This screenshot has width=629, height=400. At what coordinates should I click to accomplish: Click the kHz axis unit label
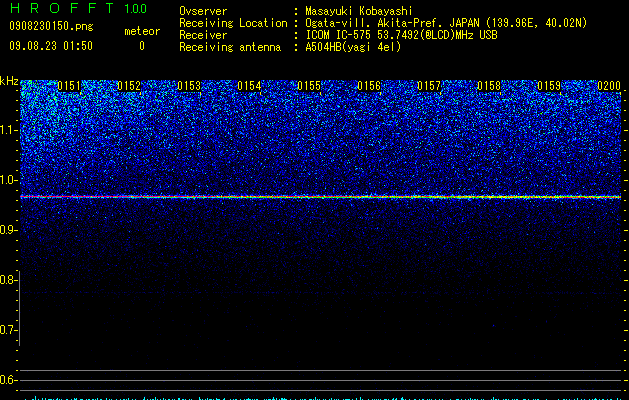[x=9, y=81]
